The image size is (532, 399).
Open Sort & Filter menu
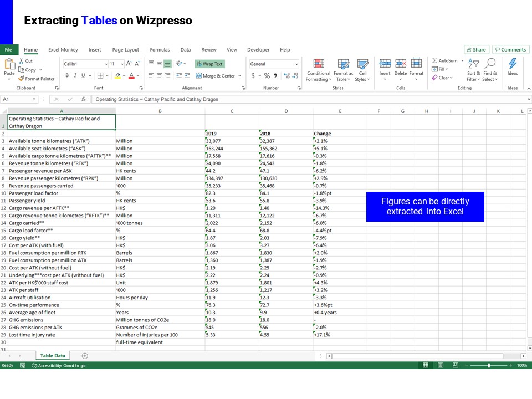(473, 70)
